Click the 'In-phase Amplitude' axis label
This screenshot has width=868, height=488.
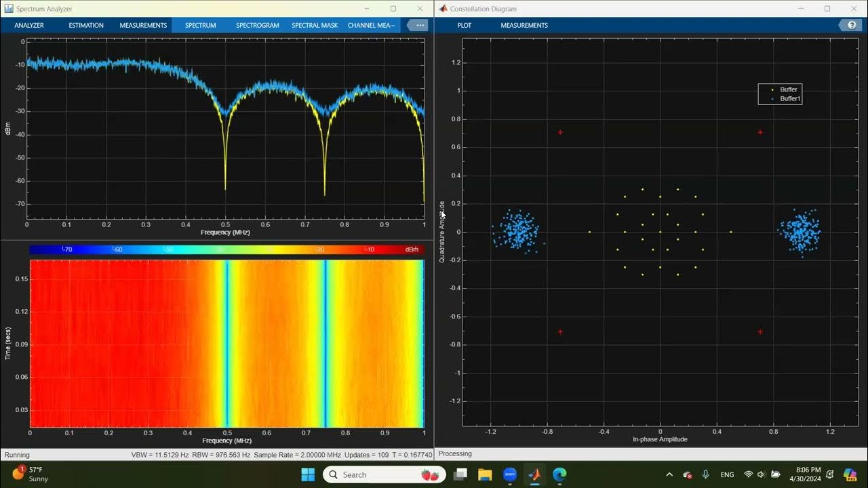click(660, 439)
